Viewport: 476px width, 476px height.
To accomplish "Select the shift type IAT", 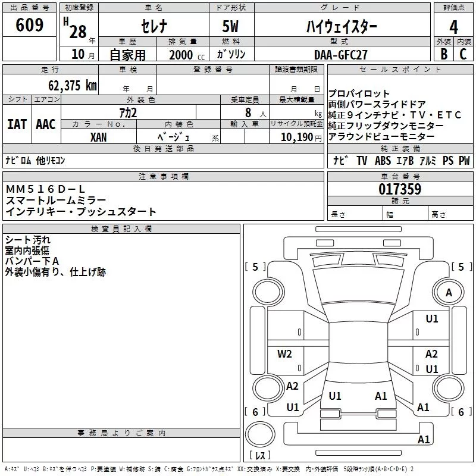I will (17, 124).
